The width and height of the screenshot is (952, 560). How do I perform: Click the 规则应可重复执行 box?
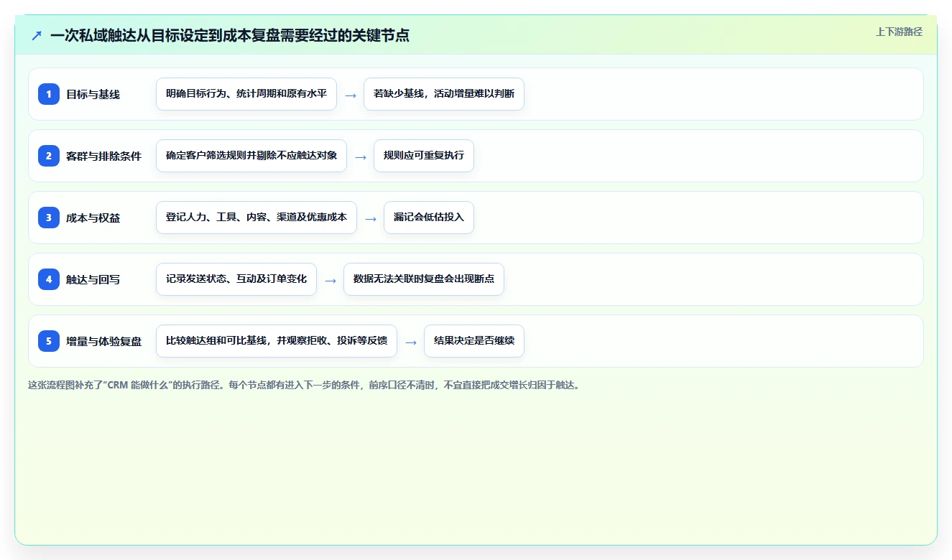pos(424,156)
